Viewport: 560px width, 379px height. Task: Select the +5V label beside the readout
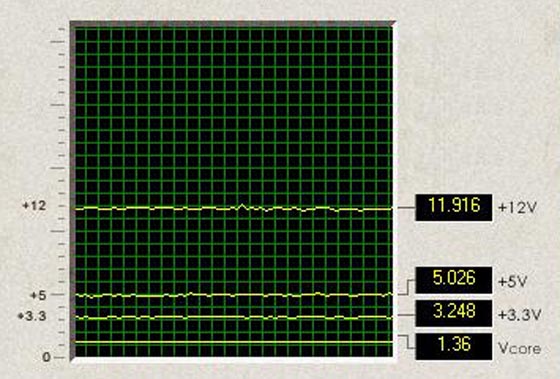(x=512, y=282)
